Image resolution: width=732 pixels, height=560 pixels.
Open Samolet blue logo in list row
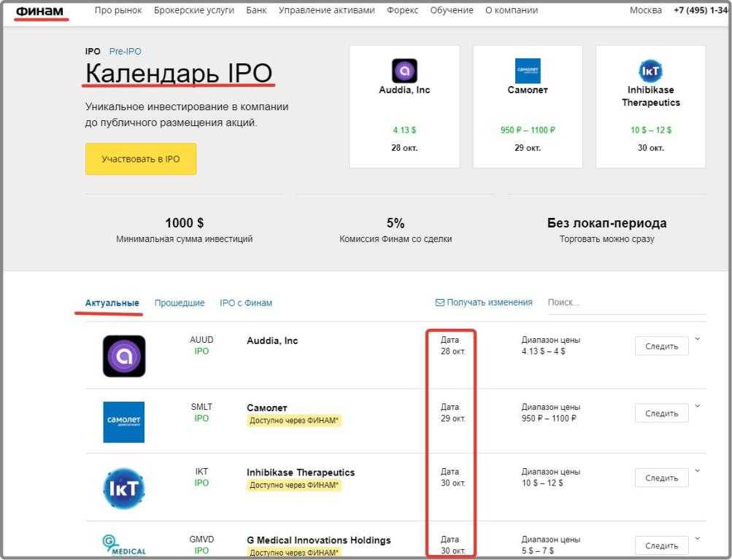pyautogui.click(x=124, y=421)
